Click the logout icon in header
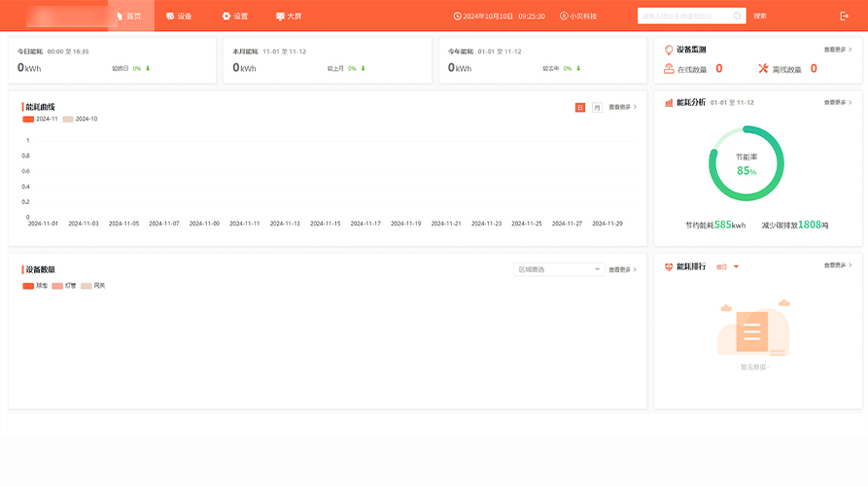 pos(845,17)
